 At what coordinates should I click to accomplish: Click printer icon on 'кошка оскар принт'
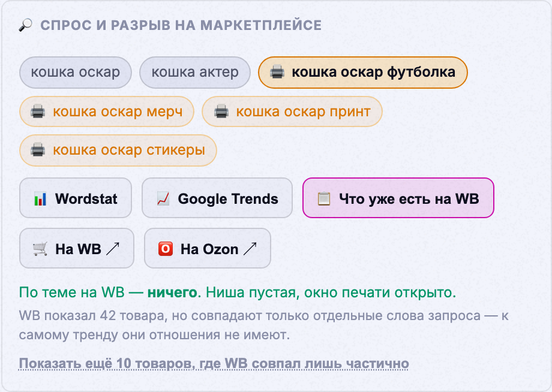(x=221, y=111)
